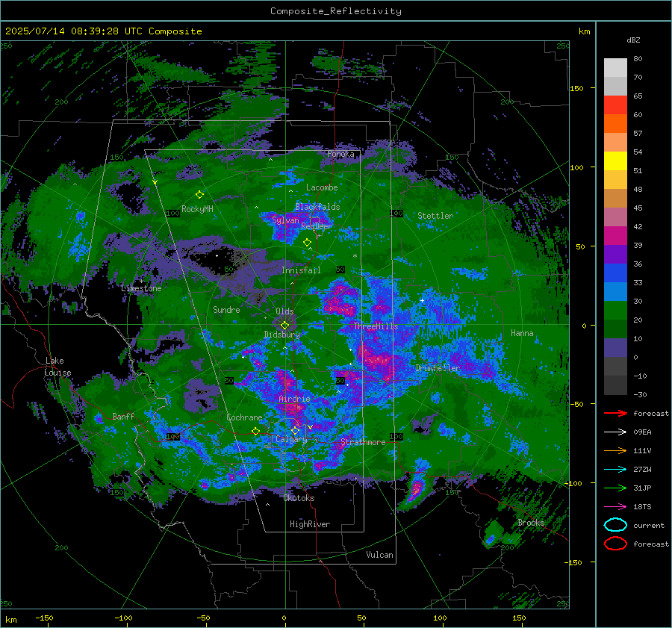Click the green 31JP arrow icon
672x628 pixels.
point(615,488)
